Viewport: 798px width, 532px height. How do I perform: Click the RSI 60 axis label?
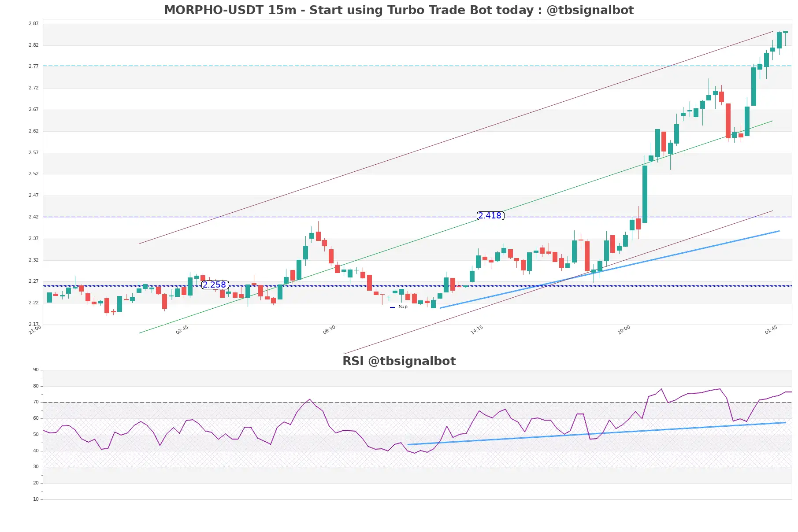tap(36, 418)
